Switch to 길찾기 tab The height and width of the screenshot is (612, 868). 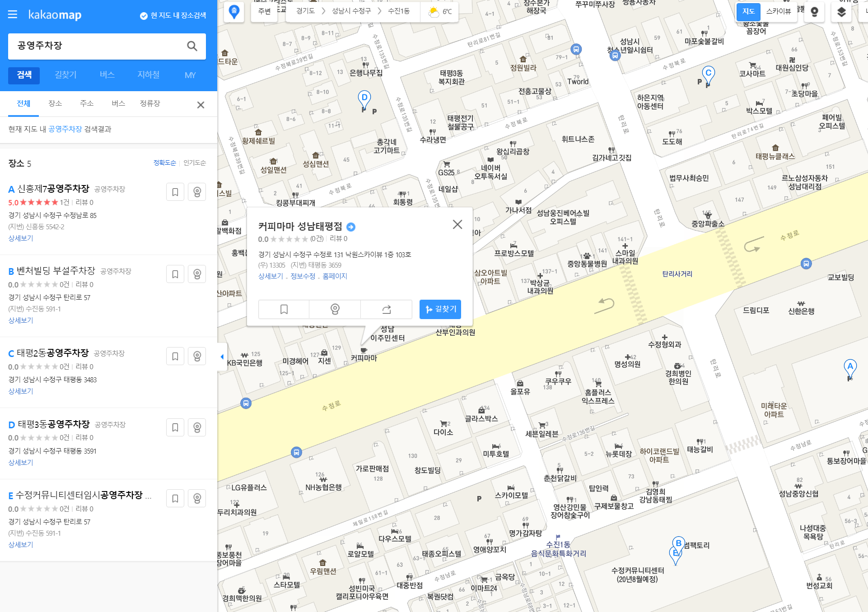pos(65,75)
